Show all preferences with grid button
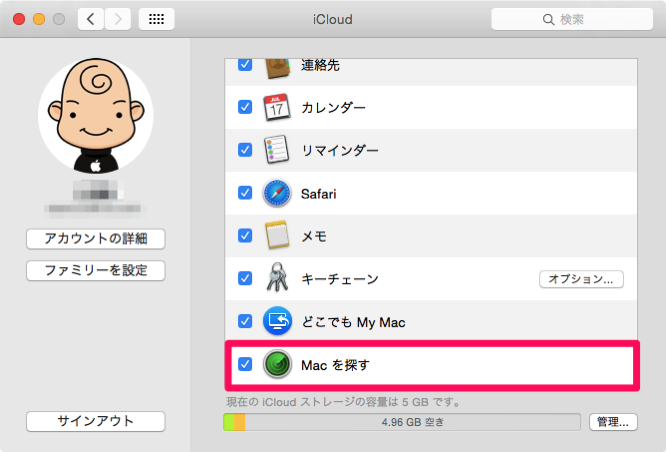Viewport: 666px width, 452px height. click(156, 19)
